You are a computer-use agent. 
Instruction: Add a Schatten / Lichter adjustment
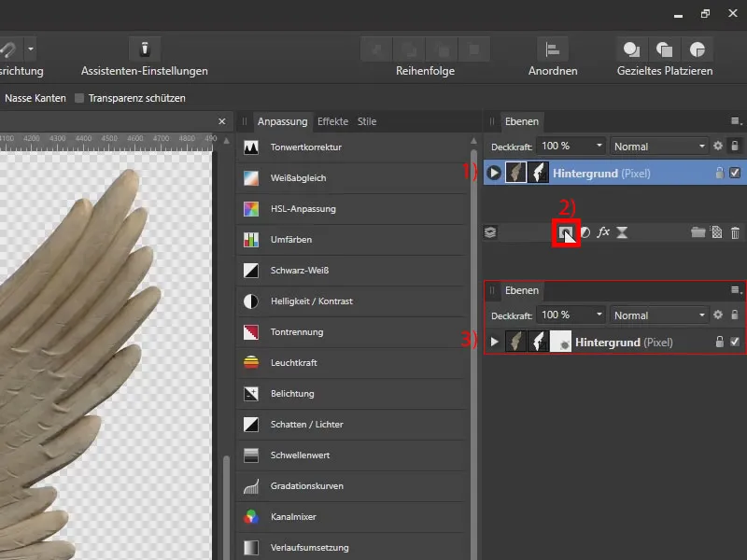click(352, 425)
